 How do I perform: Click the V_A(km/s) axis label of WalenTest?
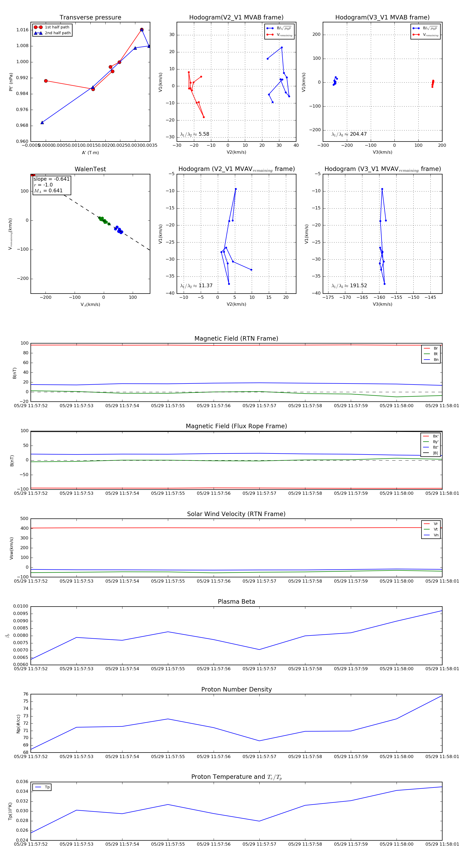(90, 304)
